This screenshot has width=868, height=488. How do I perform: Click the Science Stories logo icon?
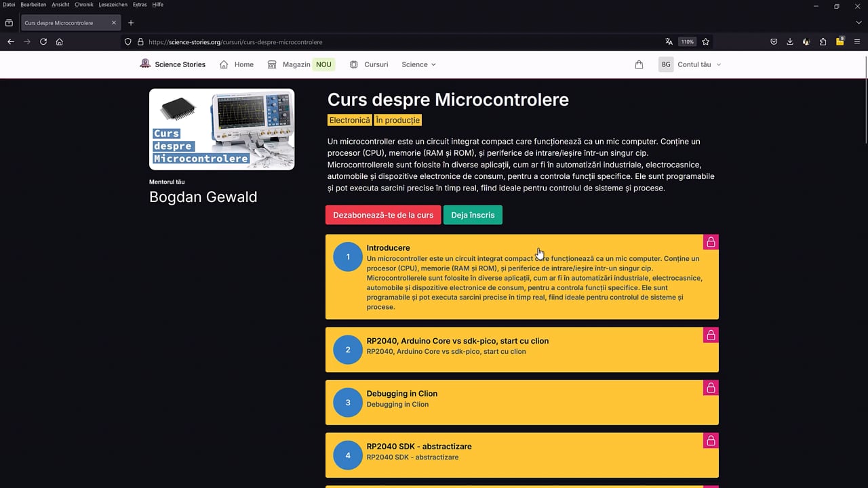pos(145,64)
